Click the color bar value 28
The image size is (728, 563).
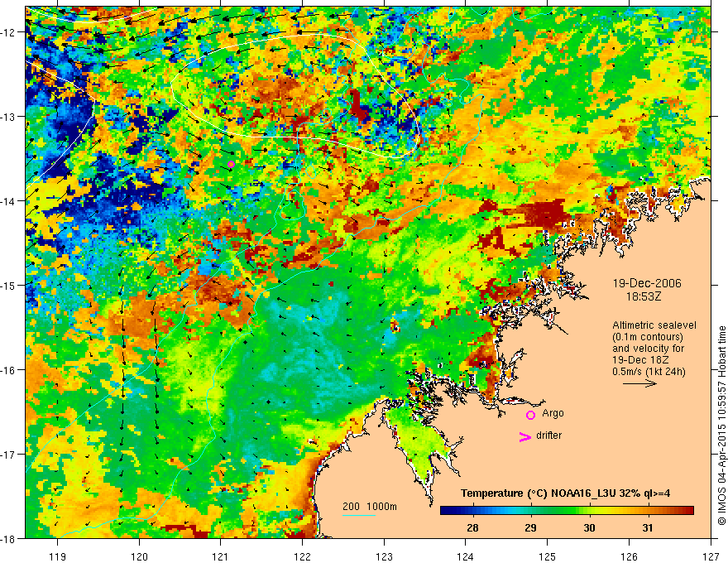click(472, 528)
